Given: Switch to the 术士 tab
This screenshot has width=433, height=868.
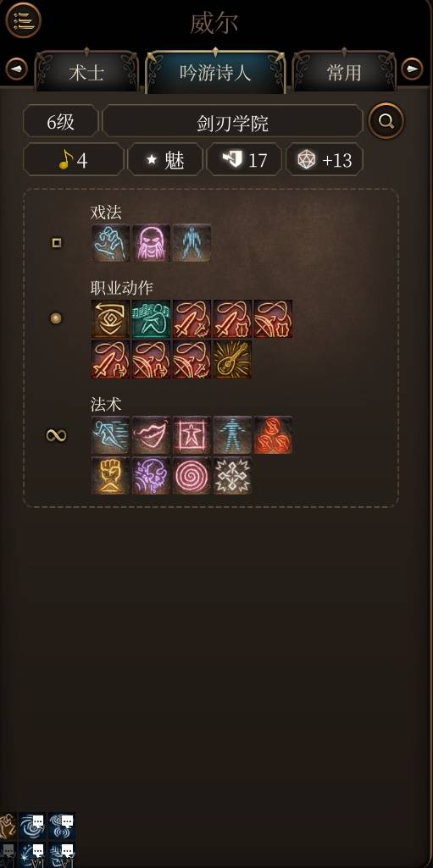Looking at the screenshot, I should click(x=86, y=71).
